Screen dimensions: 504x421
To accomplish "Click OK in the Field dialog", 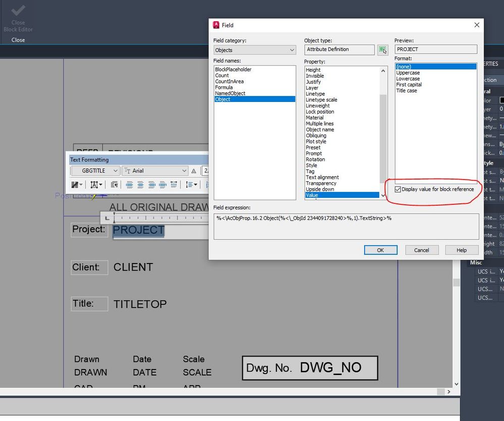I will 380,250.
